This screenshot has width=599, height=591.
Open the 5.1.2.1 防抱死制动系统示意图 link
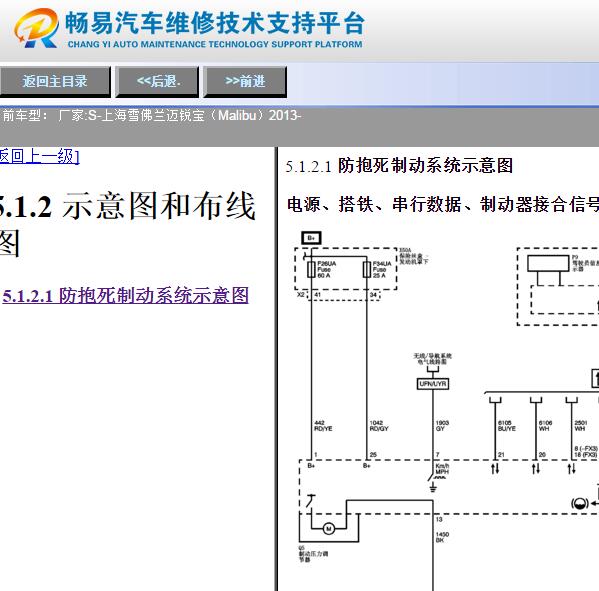point(126,296)
